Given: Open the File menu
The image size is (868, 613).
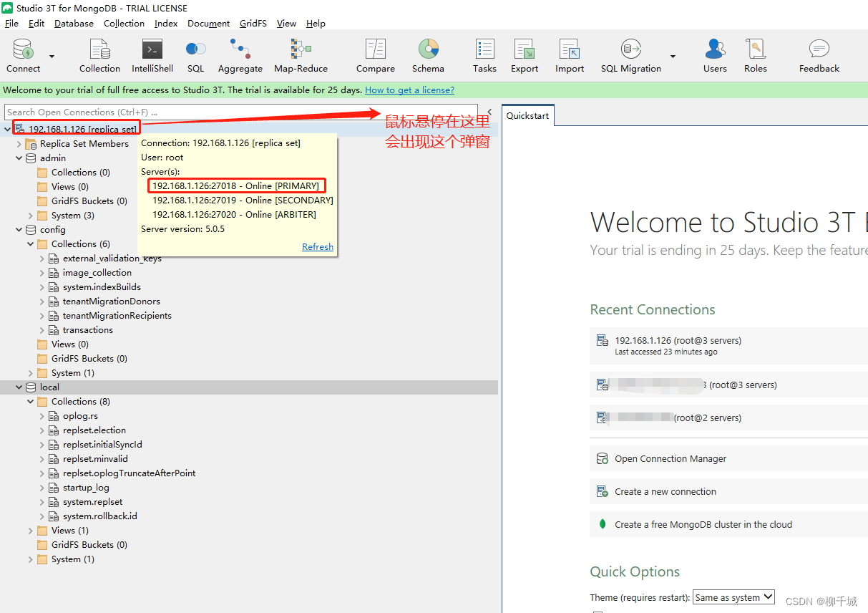Looking at the screenshot, I should tap(11, 23).
